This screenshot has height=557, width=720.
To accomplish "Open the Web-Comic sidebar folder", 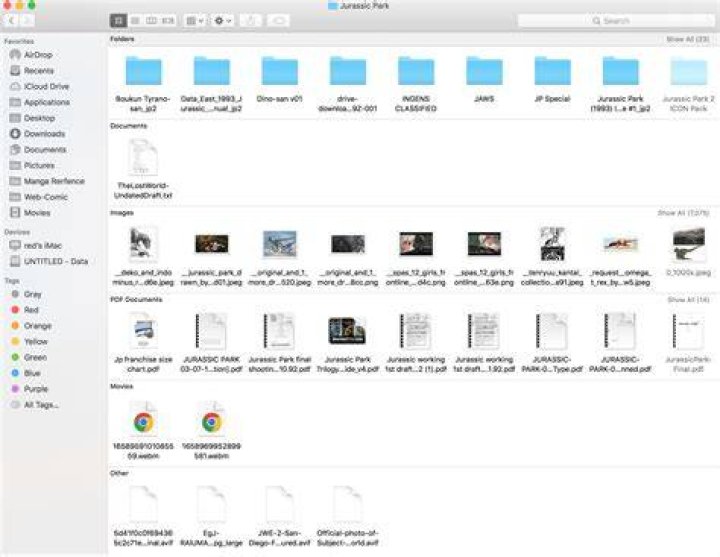I will pos(45,197).
